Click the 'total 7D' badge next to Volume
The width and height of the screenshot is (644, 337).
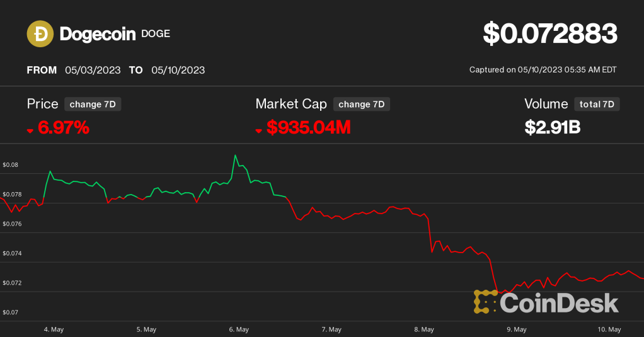(597, 105)
